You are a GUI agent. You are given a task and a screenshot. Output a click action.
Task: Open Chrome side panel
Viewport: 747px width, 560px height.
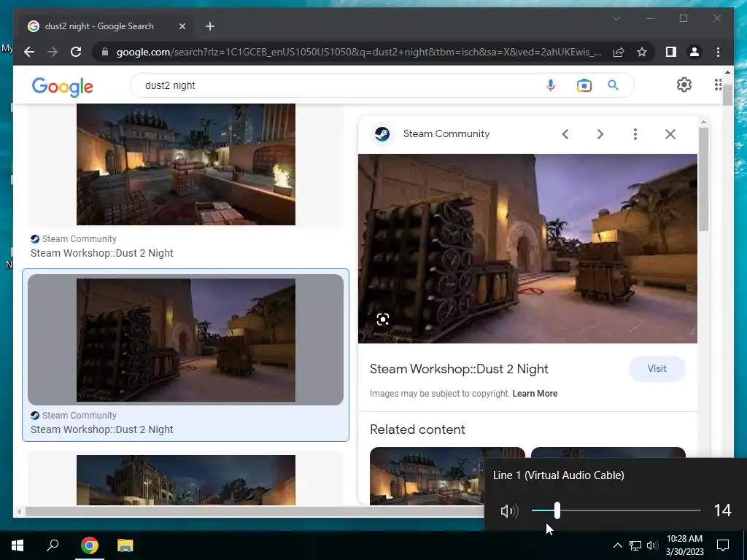point(671,52)
